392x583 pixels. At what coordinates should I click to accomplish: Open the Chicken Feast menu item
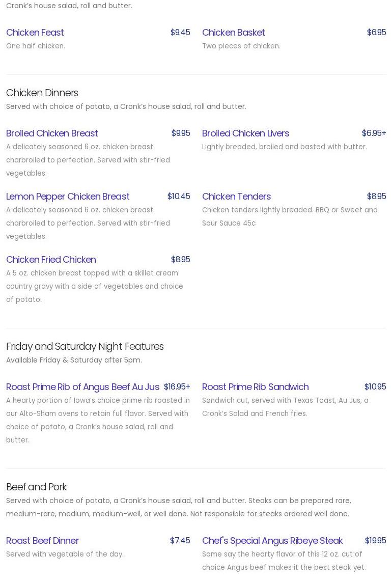click(x=35, y=32)
